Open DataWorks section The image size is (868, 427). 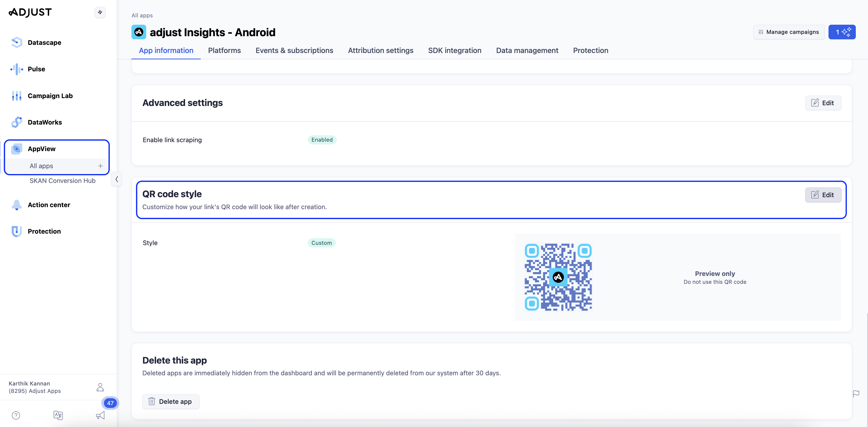(45, 122)
